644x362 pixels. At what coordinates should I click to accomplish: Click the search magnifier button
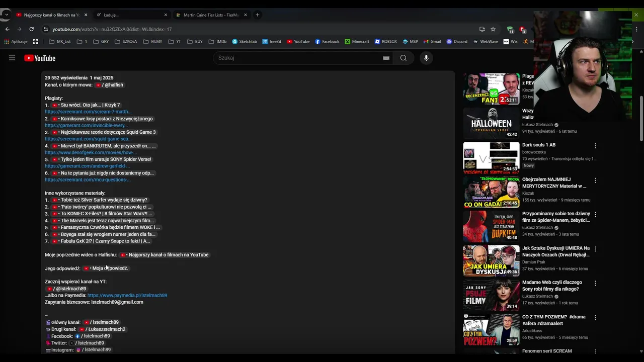[x=404, y=58]
